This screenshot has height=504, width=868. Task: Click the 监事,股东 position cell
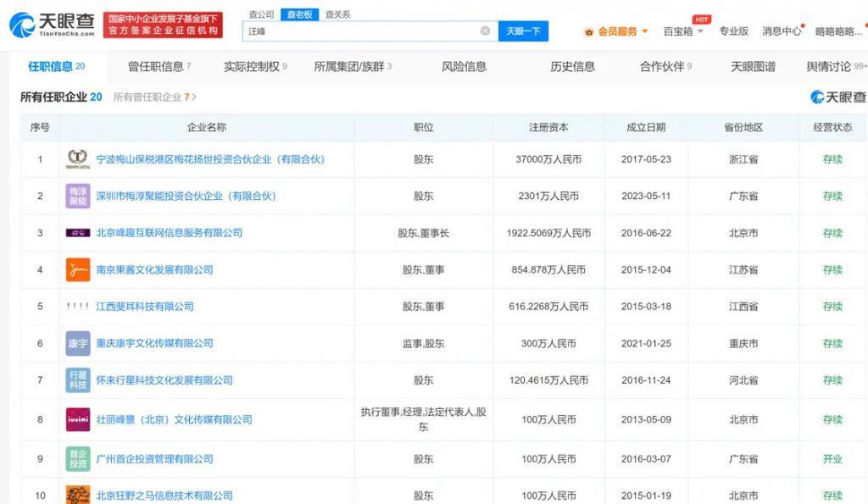424,344
